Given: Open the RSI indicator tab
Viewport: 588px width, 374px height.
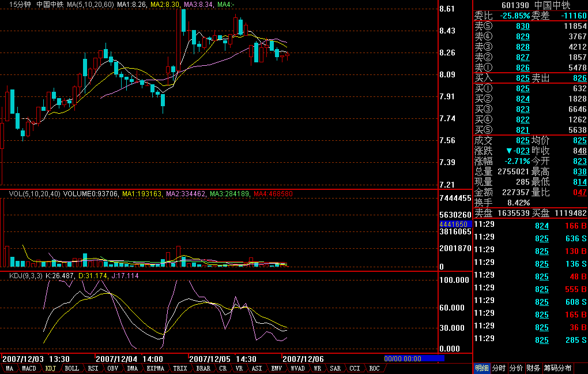Looking at the screenshot, I should [93, 368].
